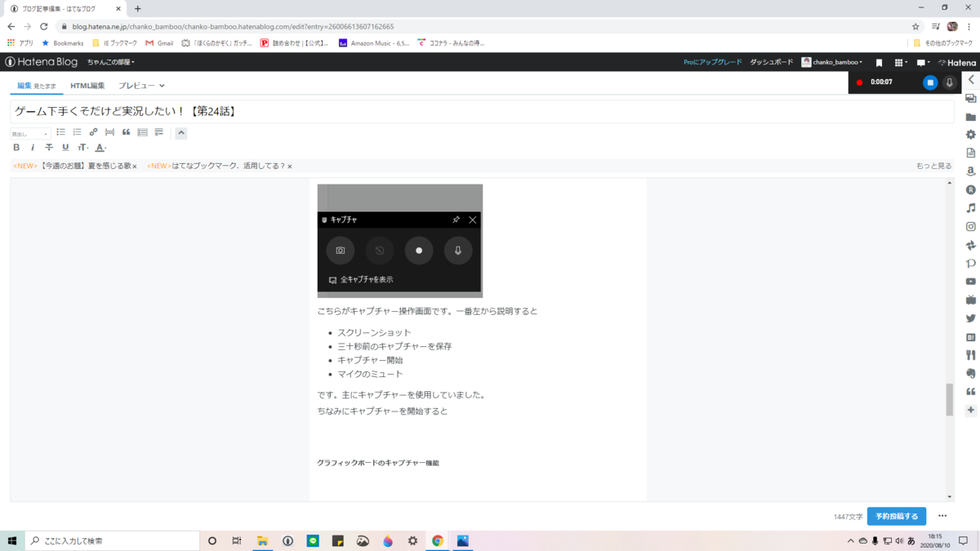Apply blockquote formatting with the quote icon
This screenshot has width=980, height=551.
click(126, 132)
